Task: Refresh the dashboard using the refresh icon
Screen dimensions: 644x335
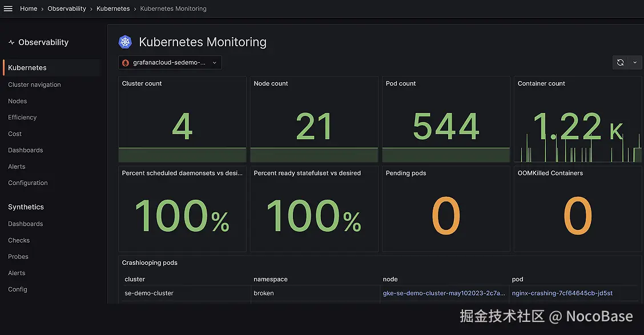Action: 621,62
